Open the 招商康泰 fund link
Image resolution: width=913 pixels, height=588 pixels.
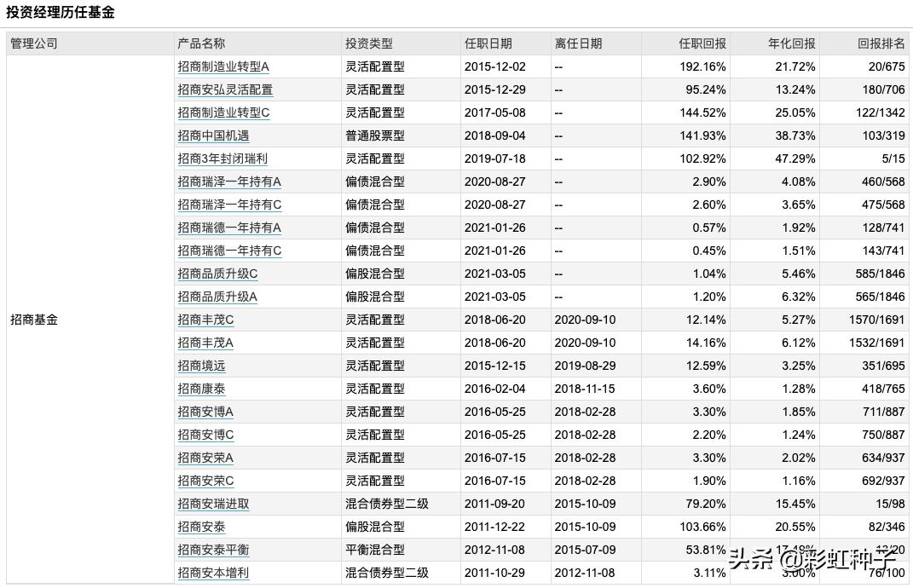coord(201,389)
